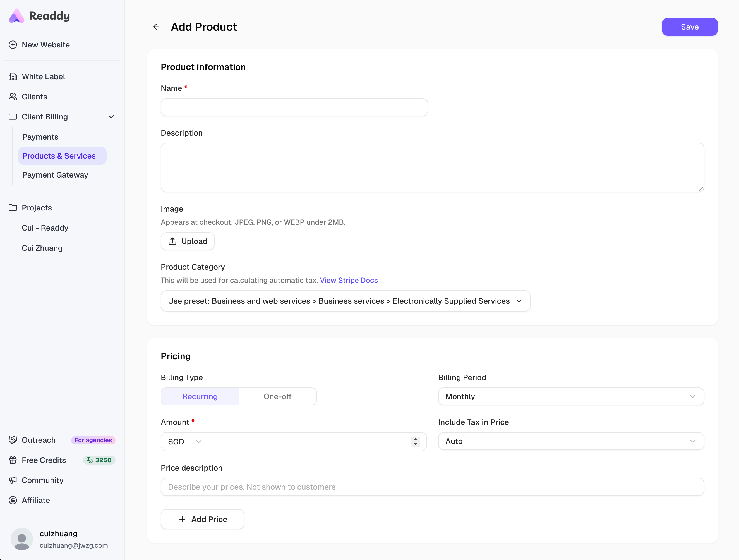Image resolution: width=739 pixels, height=560 pixels.
Task: Open White Label page
Action: click(x=44, y=76)
